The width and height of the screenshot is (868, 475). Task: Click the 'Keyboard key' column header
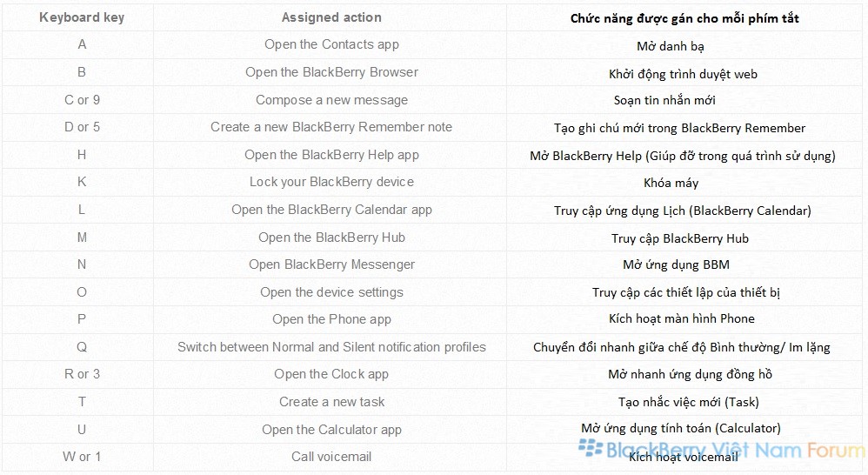pyautogui.click(x=82, y=17)
